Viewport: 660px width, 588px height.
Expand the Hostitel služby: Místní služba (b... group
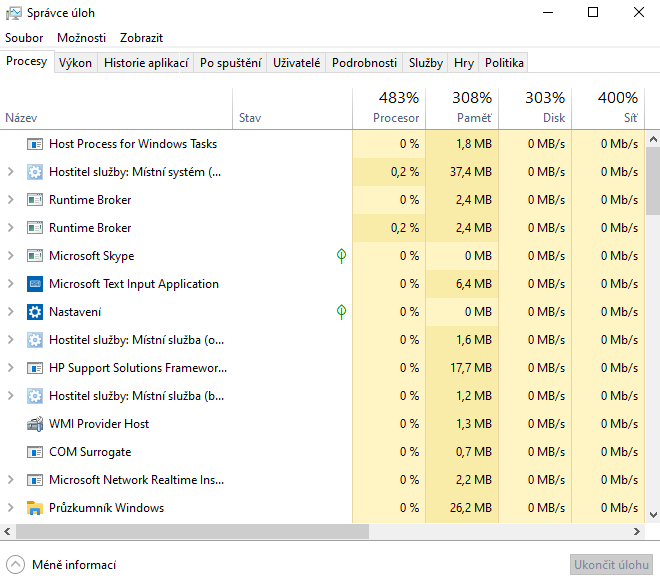point(11,396)
